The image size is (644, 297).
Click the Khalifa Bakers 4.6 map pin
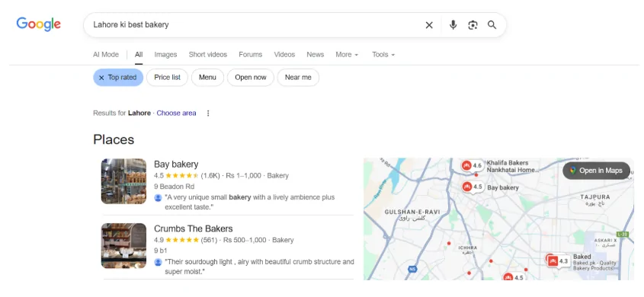[472, 166]
